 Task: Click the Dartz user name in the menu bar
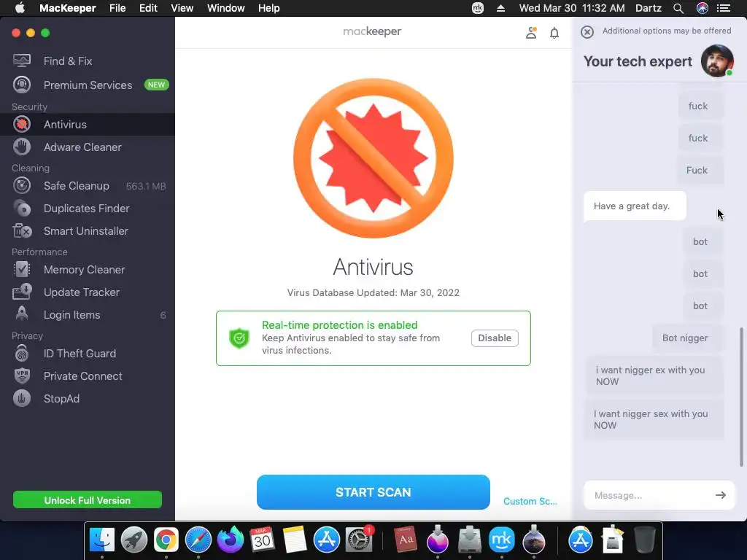click(648, 8)
